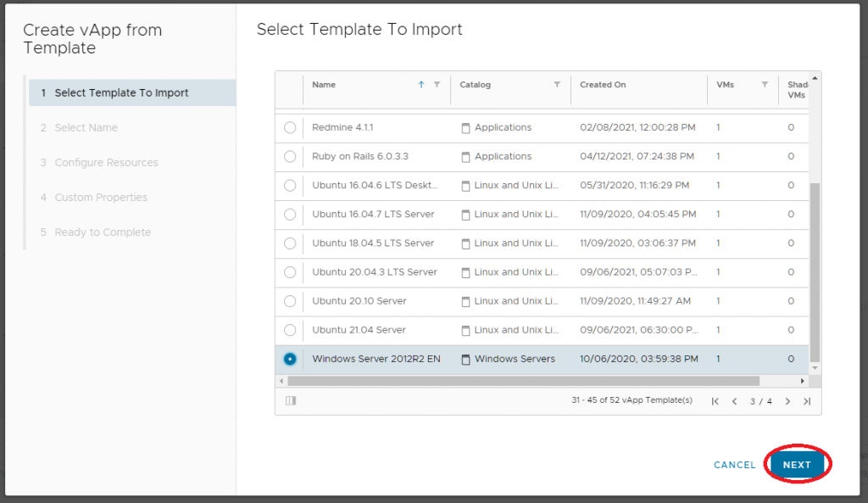Click the Ruby on Rails 6.0.3.3 name
The image size is (868, 503).
pos(360,156)
